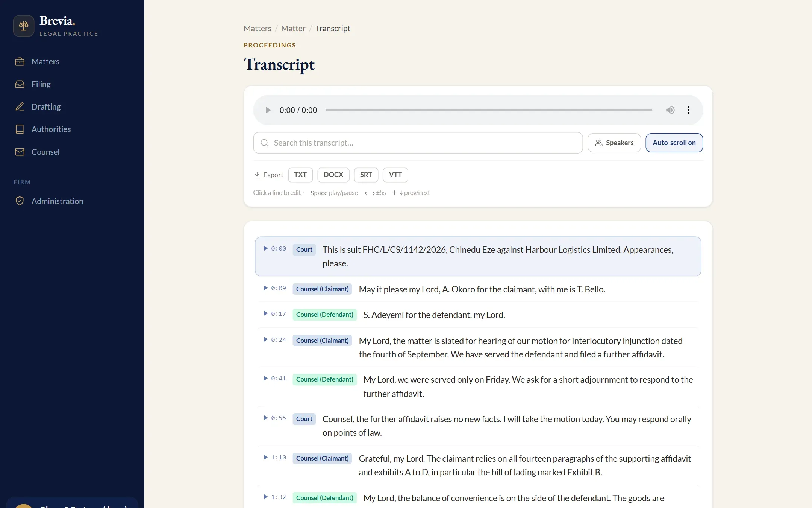Click the 0:09 timestamp
Image resolution: width=812 pixels, height=508 pixels.
point(279,288)
